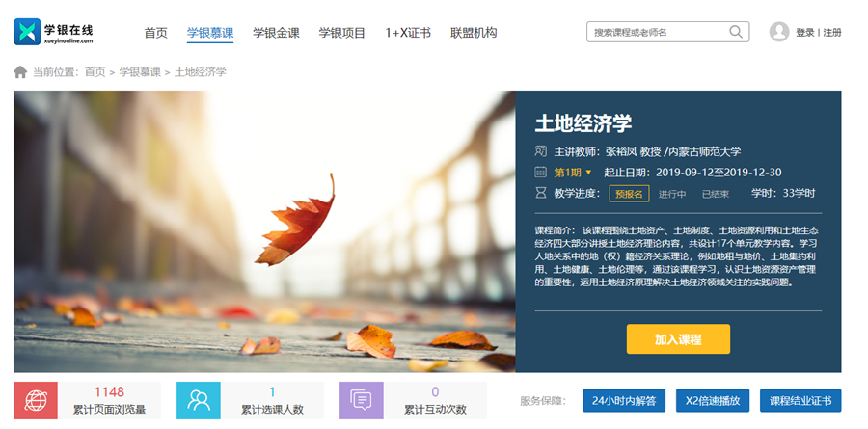Image resolution: width=868 pixels, height=429 pixels.
Task: Click the falling leaf course banner image
Action: (x=264, y=231)
